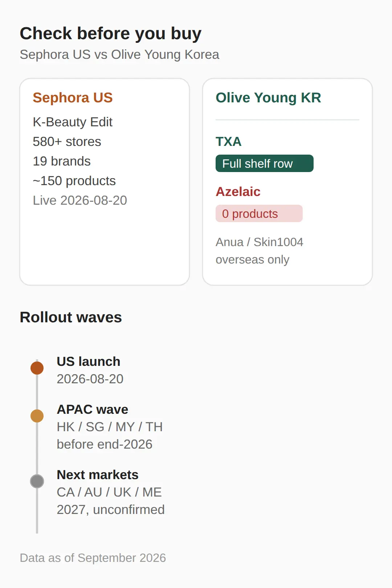Click the 'US launch' timeline title
392x588 pixels.
(x=89, y=362)
